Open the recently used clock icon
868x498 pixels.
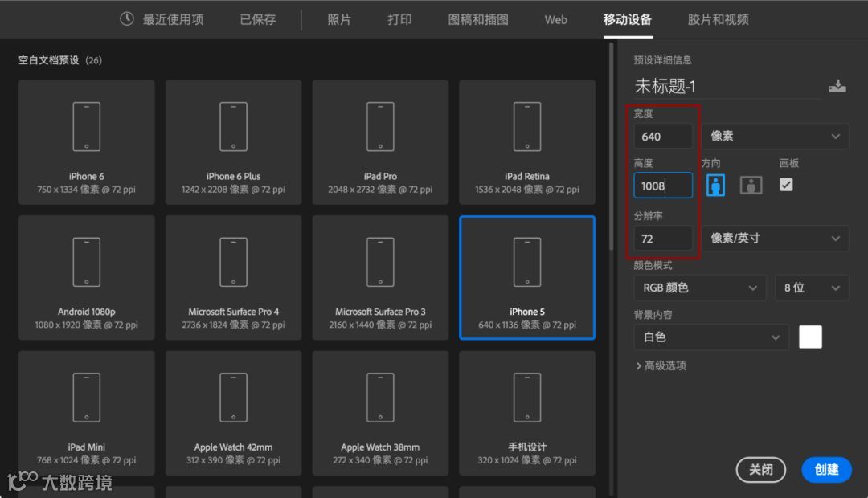click(x=127, y=18)
